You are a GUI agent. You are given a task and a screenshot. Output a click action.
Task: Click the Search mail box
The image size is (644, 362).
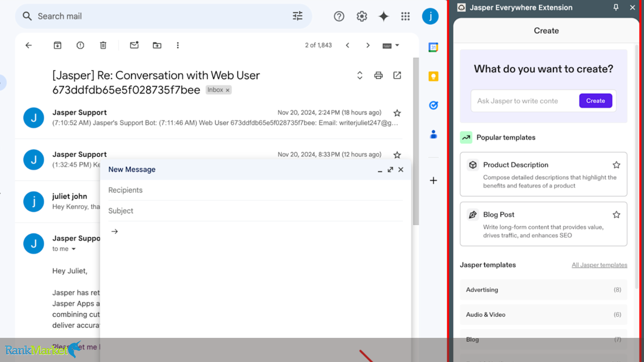click(164, 16)
